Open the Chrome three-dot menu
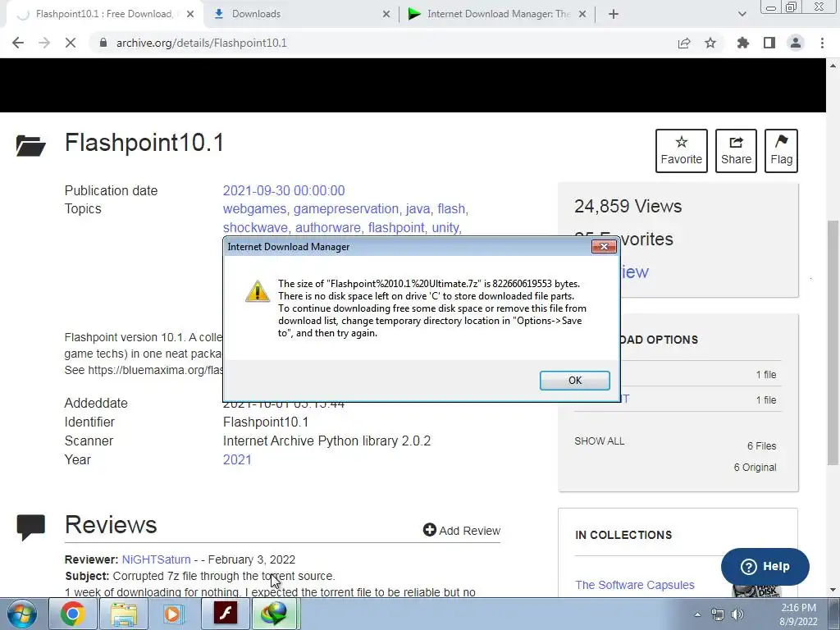Image resolution: width=840 pixels, height=630 pixels. pyautogui.click(x=822, y=43)
